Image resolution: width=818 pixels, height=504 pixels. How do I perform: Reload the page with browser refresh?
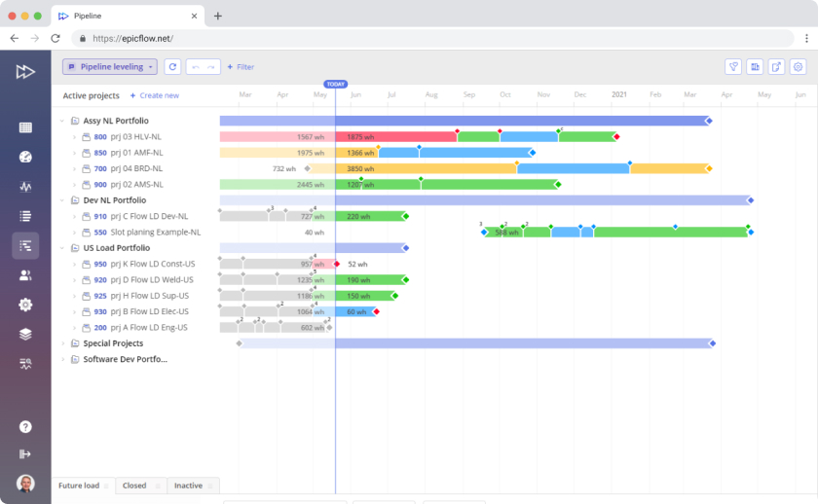click(56, 38)
